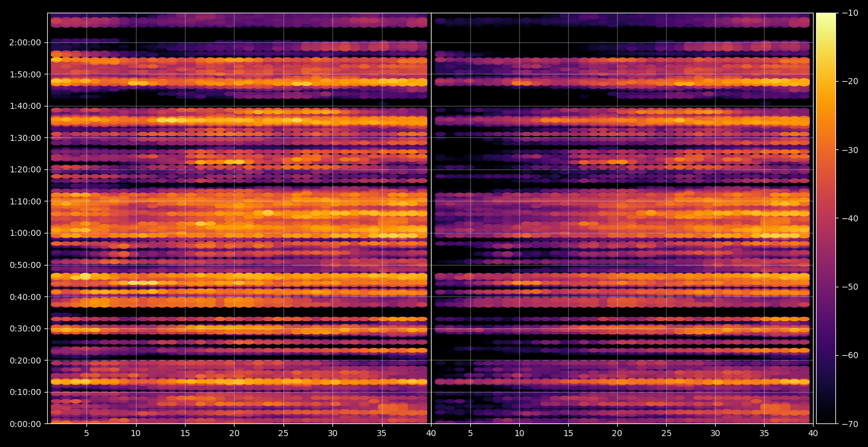This screenshot has width=868, height=447.
Task: Click x-axis tick 30 of right heatmap
Action: pos(716,433)
